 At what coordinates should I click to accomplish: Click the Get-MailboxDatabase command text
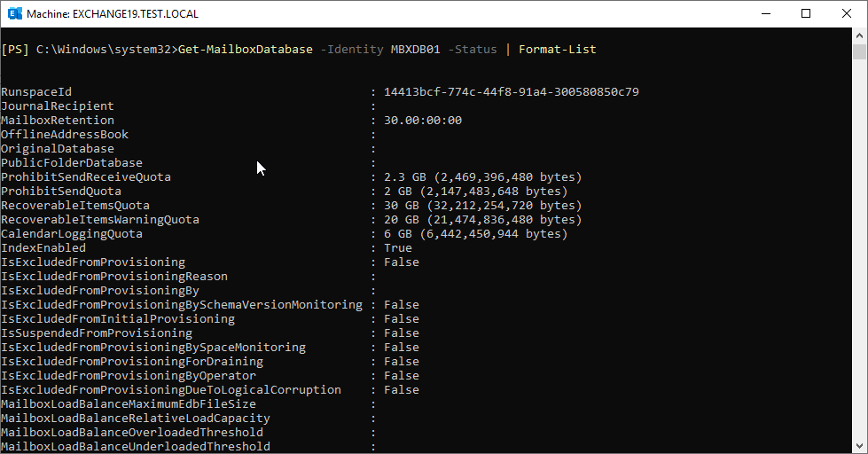[x=246, y=50]
